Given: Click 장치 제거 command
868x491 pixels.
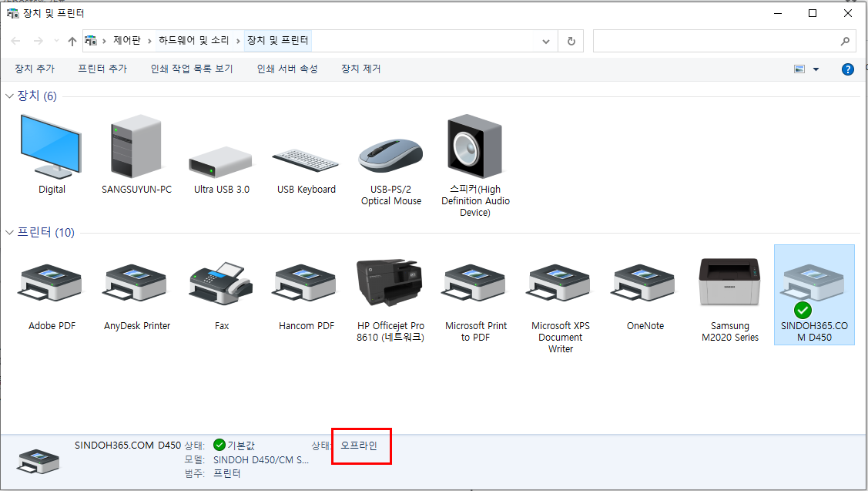Looking at the screenshot, I should 361,69.
